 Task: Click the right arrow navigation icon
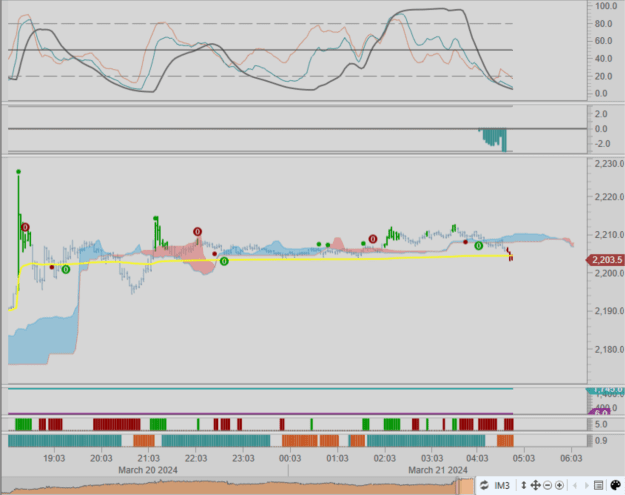click(587, 485)
